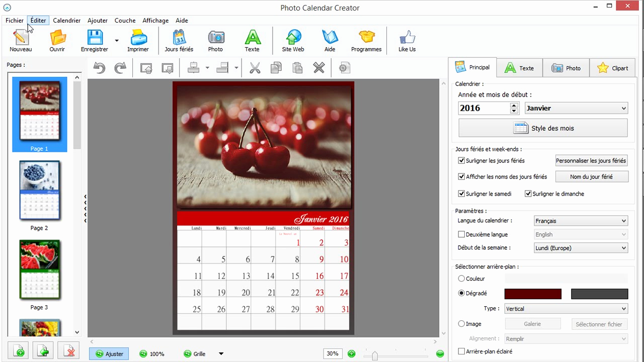The image size is (644, 362).
Task: Open the Calendrier menu
Action: click(x=66, y=21)
